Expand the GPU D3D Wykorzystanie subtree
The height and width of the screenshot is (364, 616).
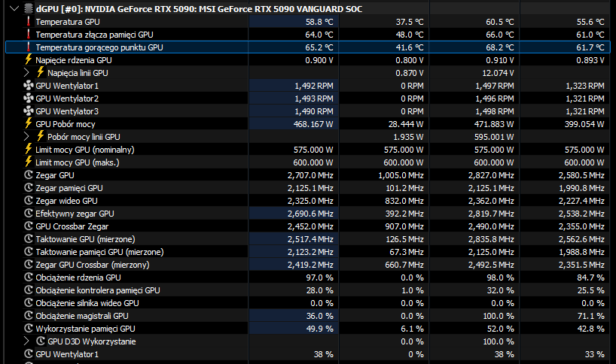26,341
